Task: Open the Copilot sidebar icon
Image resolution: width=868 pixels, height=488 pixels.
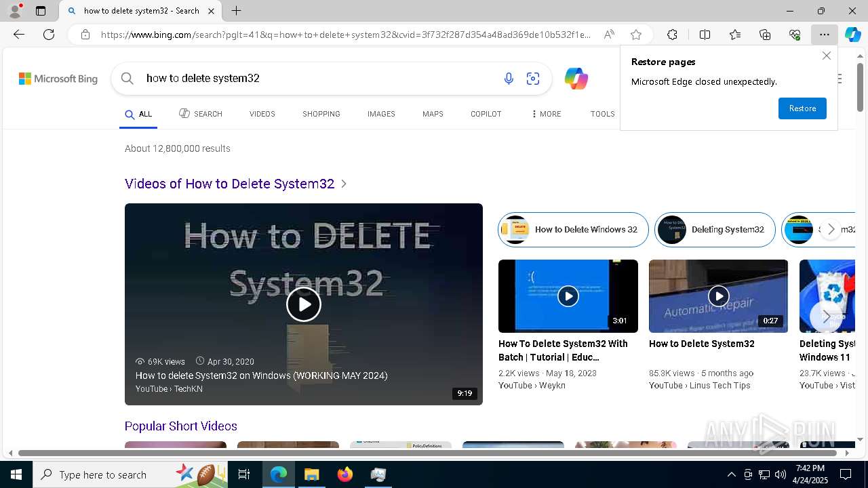Action: pos(853,35)
